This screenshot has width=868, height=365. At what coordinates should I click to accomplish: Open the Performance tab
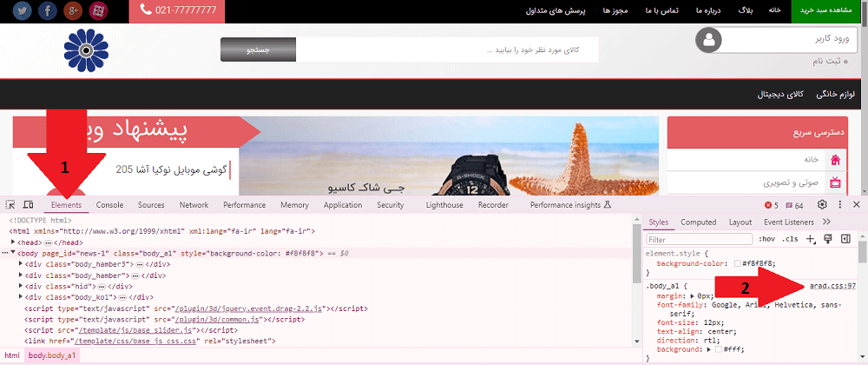245,205
